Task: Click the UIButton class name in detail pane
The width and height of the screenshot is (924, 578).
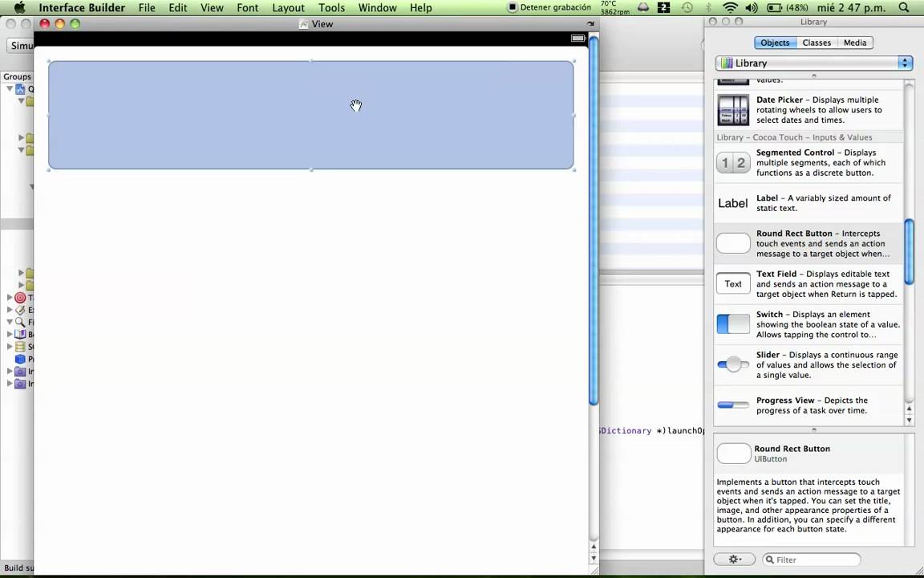Action: tap(770, 459)
